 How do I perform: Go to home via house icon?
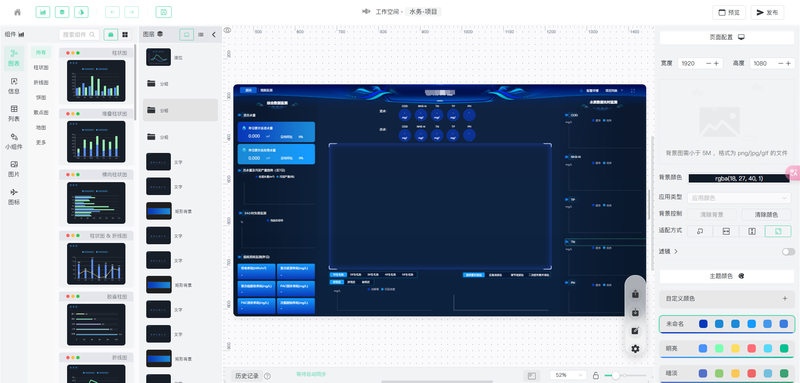[x=17, y=12]
